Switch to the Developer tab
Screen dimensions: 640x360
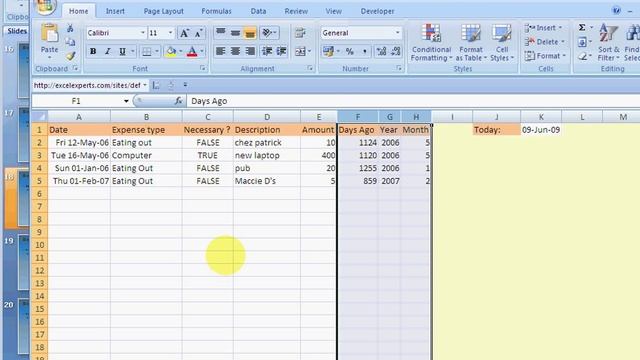pyautogui.click(x=378, y=11)
